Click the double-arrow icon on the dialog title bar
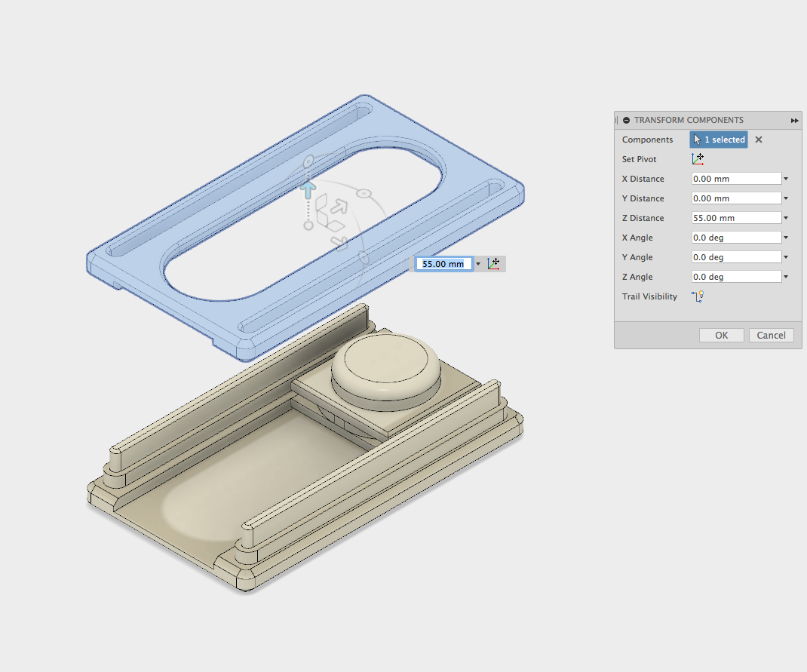Image resolution: width=807 pixels, height=672 pixels. pos(794,120)
